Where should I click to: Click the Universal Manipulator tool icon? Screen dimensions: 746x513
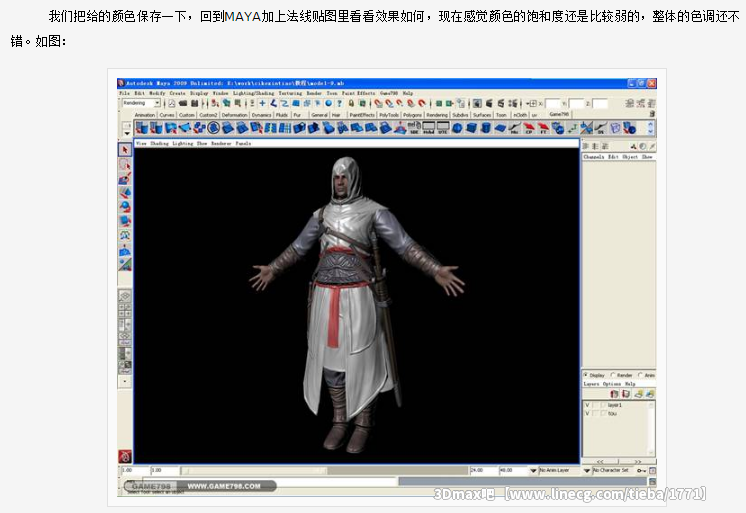point(125,236)
